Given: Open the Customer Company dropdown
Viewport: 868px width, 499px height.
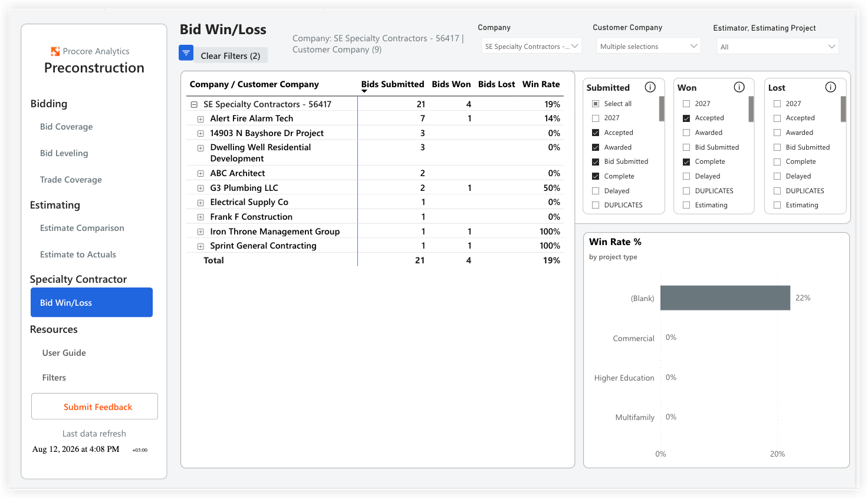Looking at the screenshot, I should (648, 46).
